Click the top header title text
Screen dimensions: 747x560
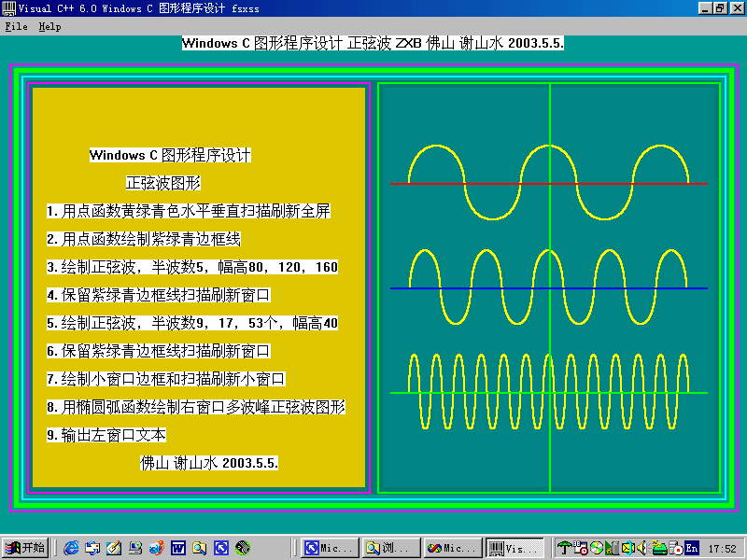click(x=373, y=43)
